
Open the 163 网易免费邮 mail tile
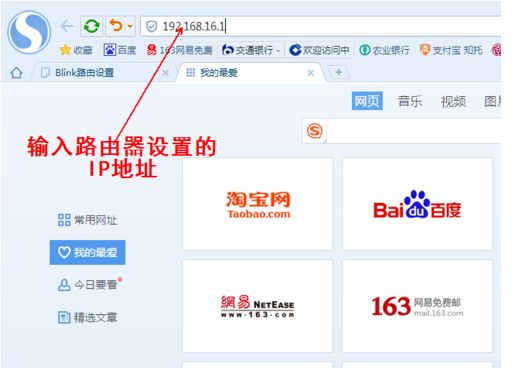(x=417, y=306)
